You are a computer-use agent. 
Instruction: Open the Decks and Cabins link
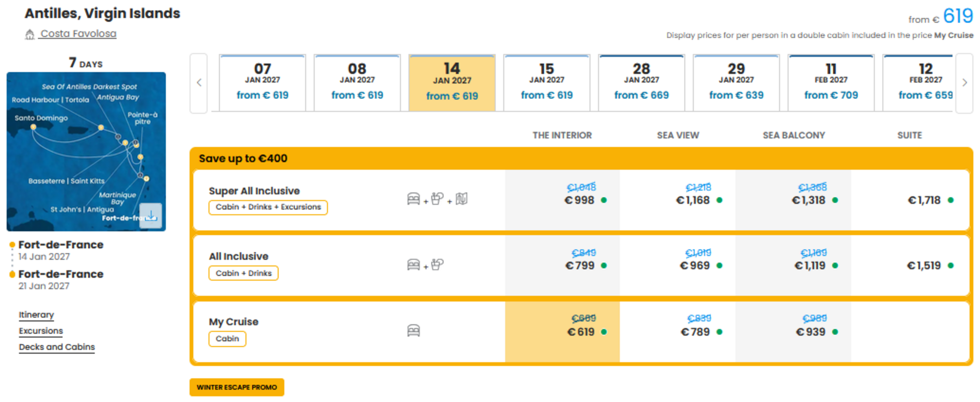click(x=57, y=347)
